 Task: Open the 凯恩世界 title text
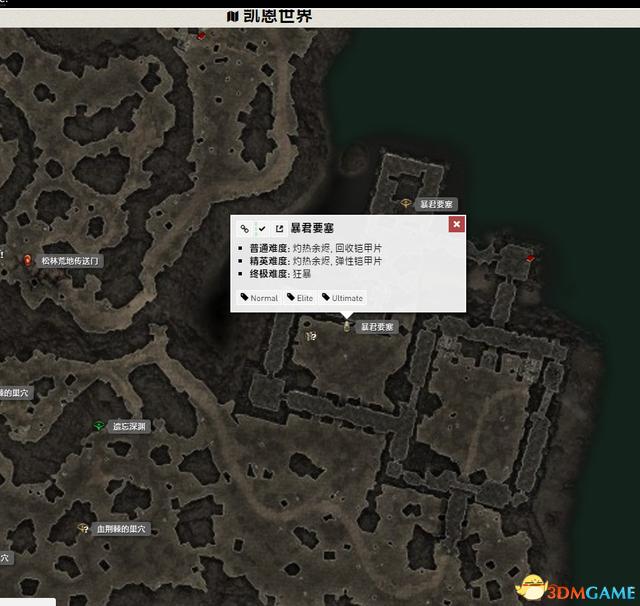tap(278, 16)
